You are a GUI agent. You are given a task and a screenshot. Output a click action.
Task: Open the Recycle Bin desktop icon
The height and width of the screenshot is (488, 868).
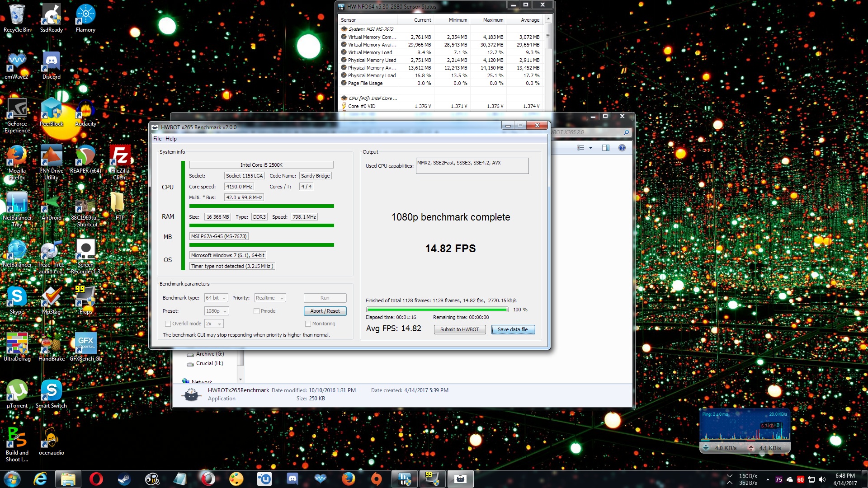click(17, 18)
